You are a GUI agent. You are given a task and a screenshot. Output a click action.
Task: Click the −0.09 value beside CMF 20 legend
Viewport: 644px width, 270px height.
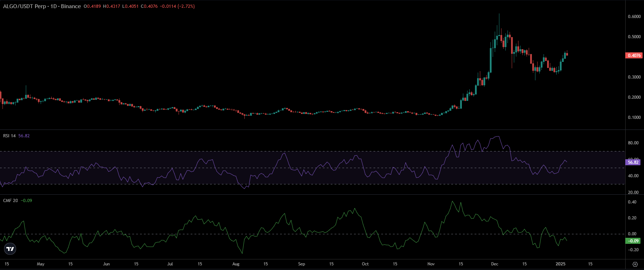coord(27,201)
